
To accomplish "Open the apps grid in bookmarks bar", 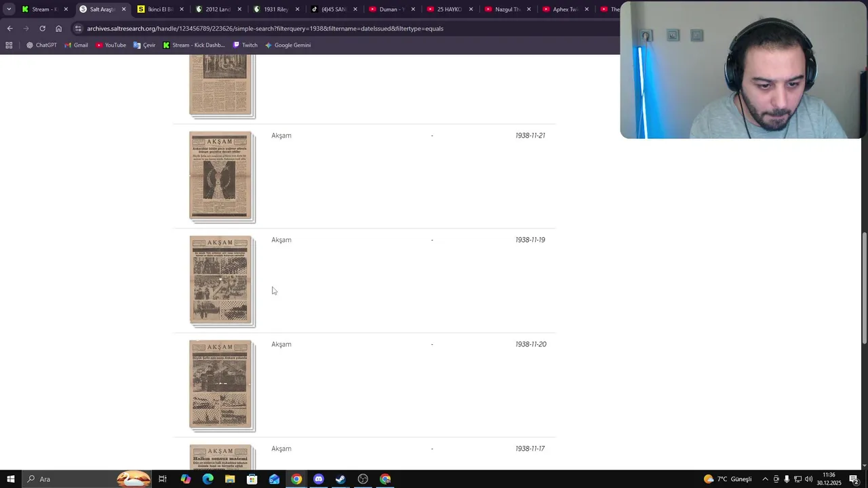I will pos(9,45).
